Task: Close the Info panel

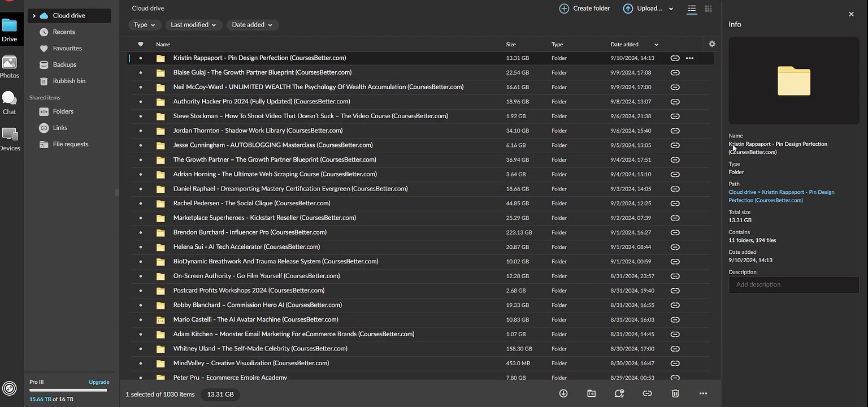Action: point(851,14)
